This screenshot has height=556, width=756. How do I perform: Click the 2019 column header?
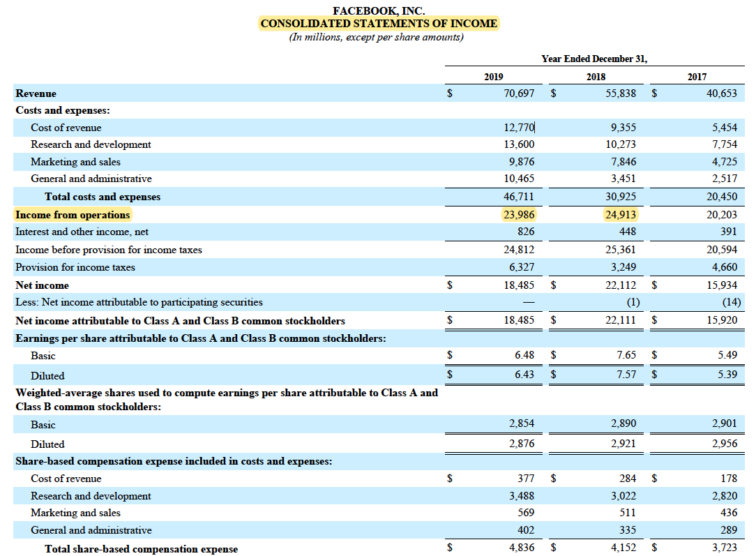[x=493, y=77]
